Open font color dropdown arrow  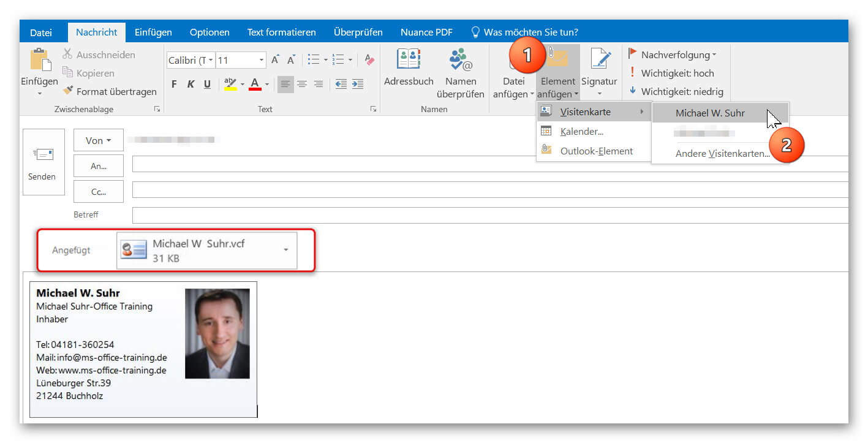[267, 85]
